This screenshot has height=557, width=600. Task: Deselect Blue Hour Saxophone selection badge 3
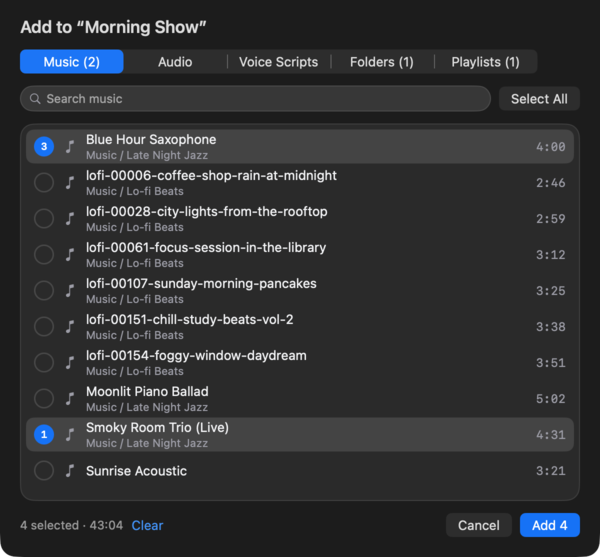point(44,147)
